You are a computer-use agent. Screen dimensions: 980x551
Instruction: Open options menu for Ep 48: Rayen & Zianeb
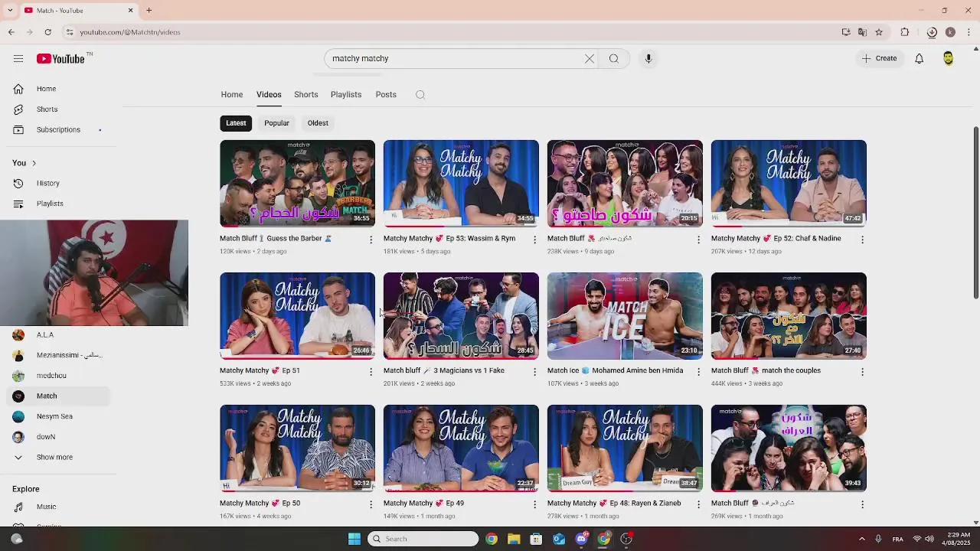coord(698,504)
